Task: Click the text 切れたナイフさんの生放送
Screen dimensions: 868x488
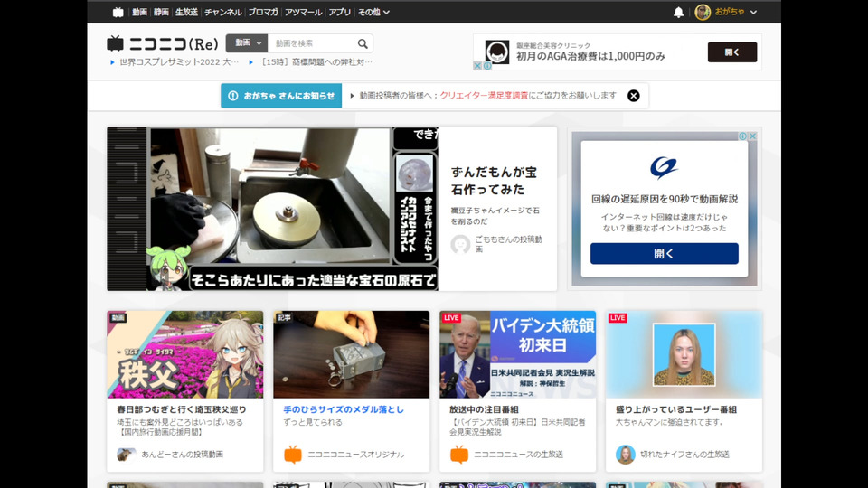Action: coord(684,455)
